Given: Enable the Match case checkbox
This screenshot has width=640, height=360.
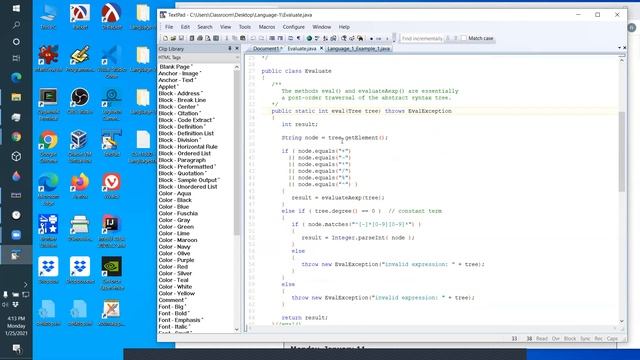Looking at the screenshot, I should pyautogui.click(x=464, y=38).
